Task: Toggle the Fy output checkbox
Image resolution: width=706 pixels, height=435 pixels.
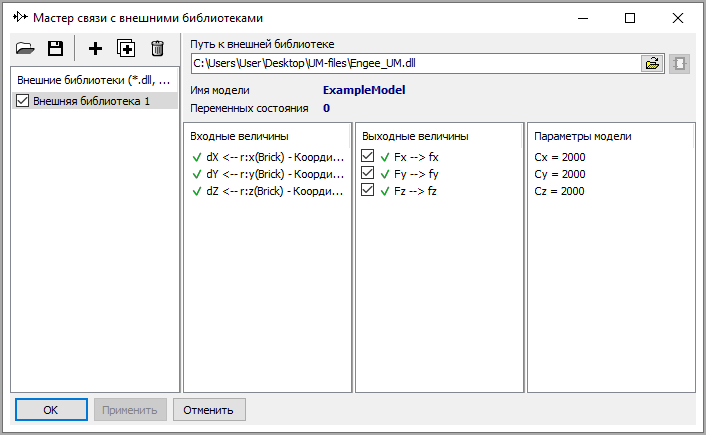Action: tap(367, 174)
